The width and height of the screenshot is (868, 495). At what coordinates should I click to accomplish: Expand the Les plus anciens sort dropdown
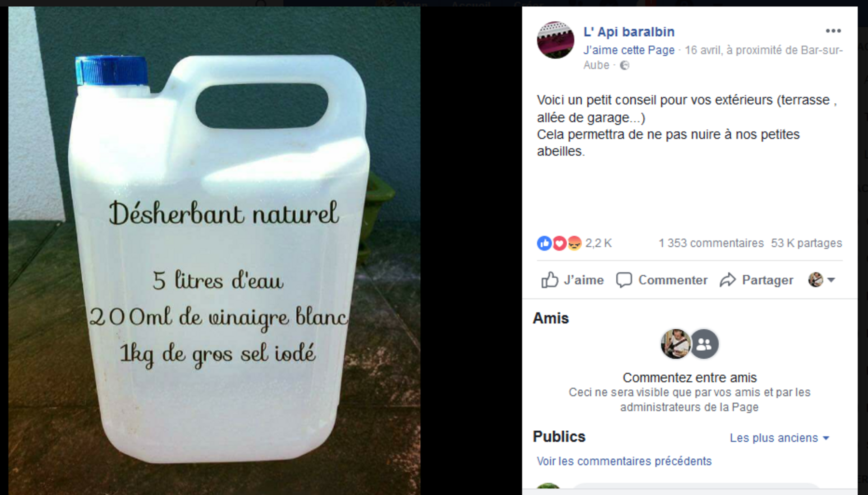point(779,438)
